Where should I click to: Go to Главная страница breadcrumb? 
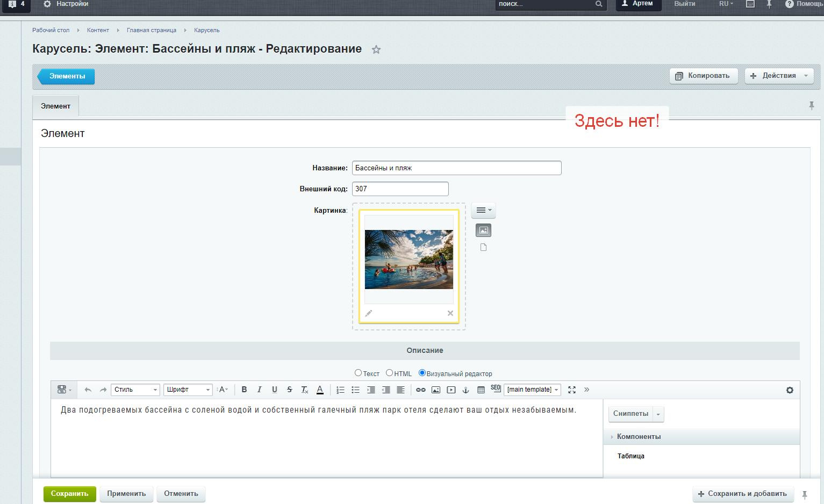(152, 30)
